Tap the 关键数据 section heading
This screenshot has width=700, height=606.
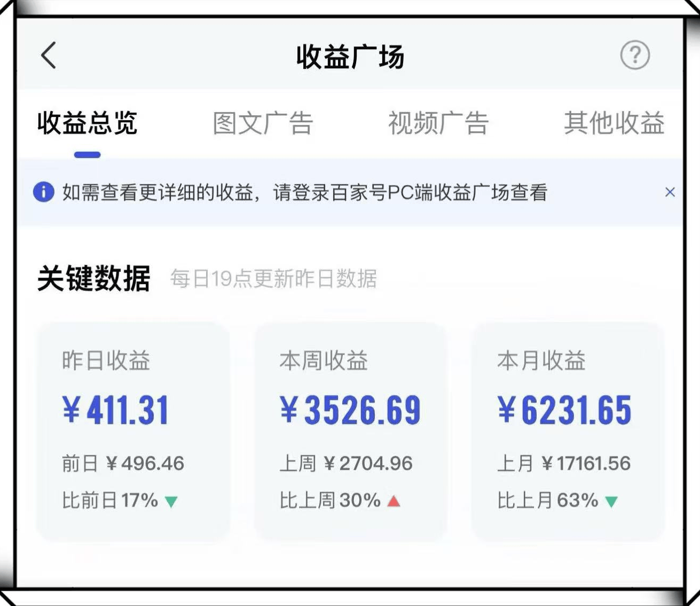tap(94, 278)
